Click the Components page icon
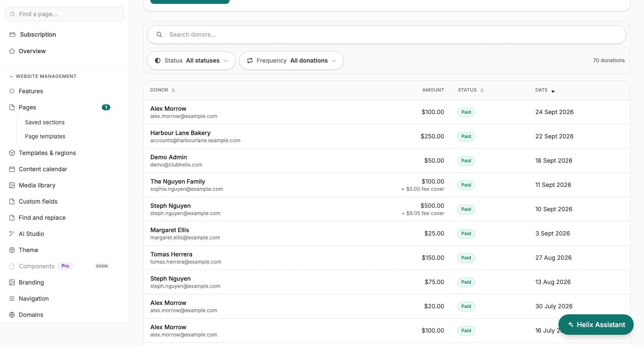The image size is (644, 345). point(12,266)
